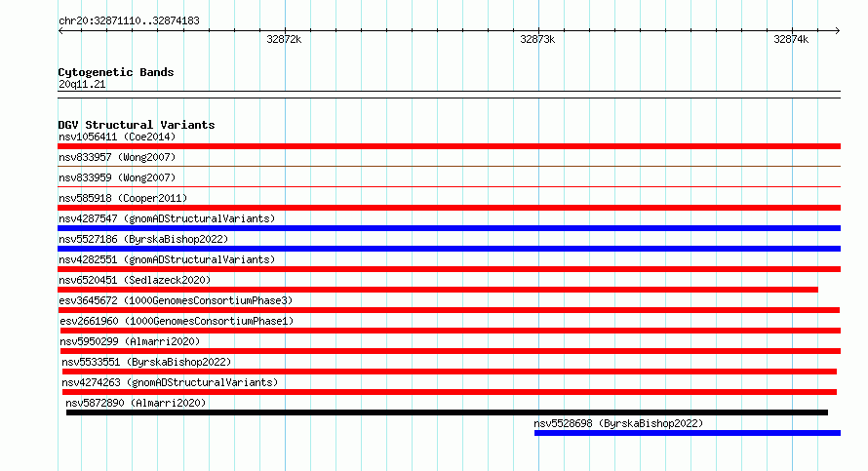Image resolution: width=868 pixels, height=471 pixels.
Task: Click the blue bar for nsv4287547
Action: point(449,228)
